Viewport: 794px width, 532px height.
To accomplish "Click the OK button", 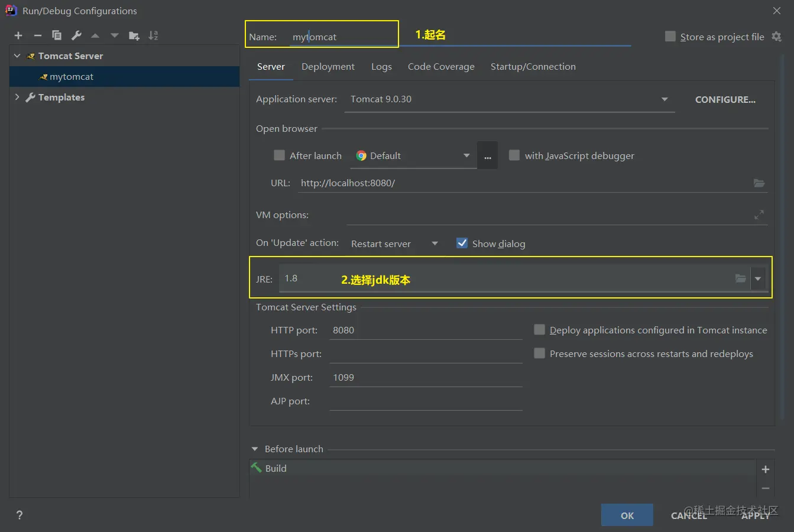I will (627, 515).
